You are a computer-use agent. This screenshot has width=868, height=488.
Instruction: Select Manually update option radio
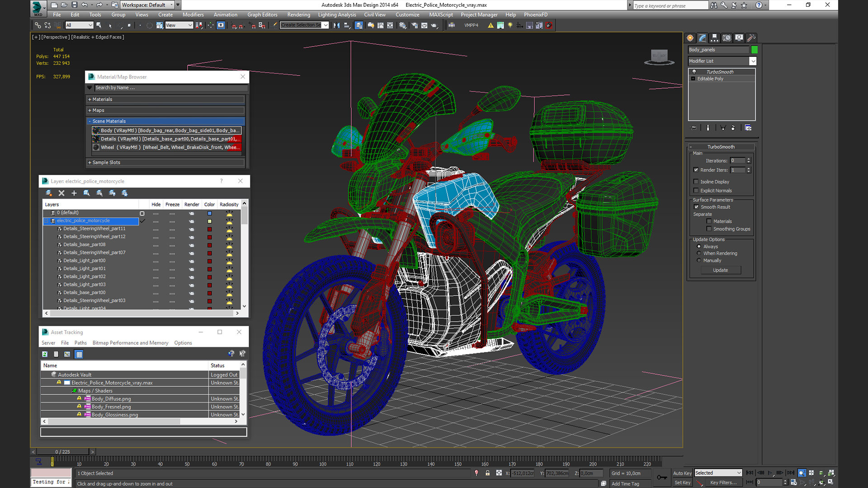(699, 261)
